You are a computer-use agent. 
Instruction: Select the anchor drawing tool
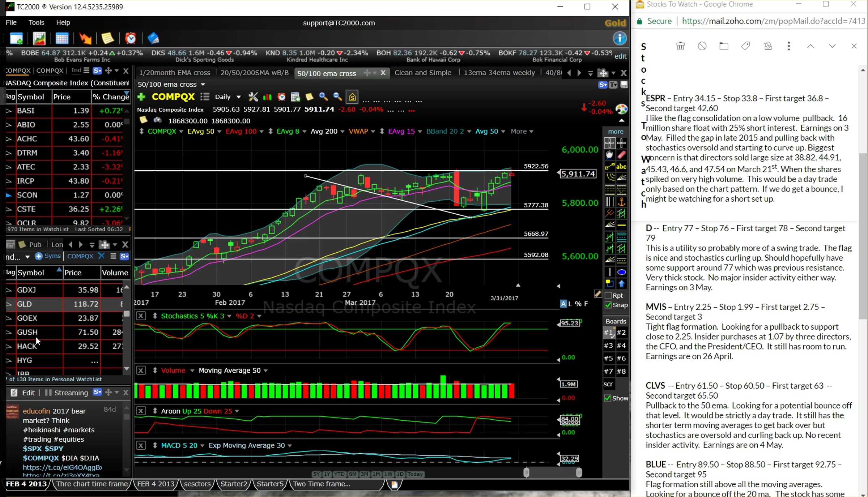(622, 201)
